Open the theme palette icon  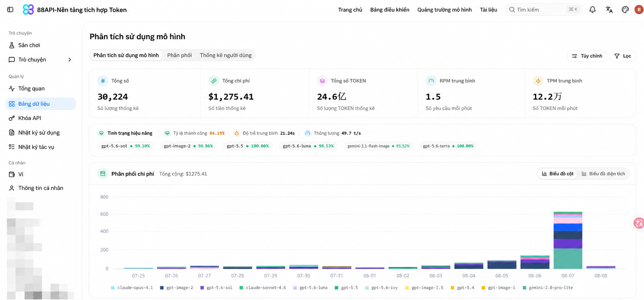tap(625, 10)
